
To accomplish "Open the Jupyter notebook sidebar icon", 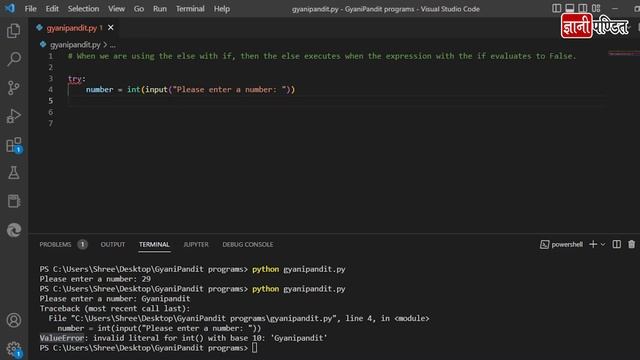I will [13, 201].
